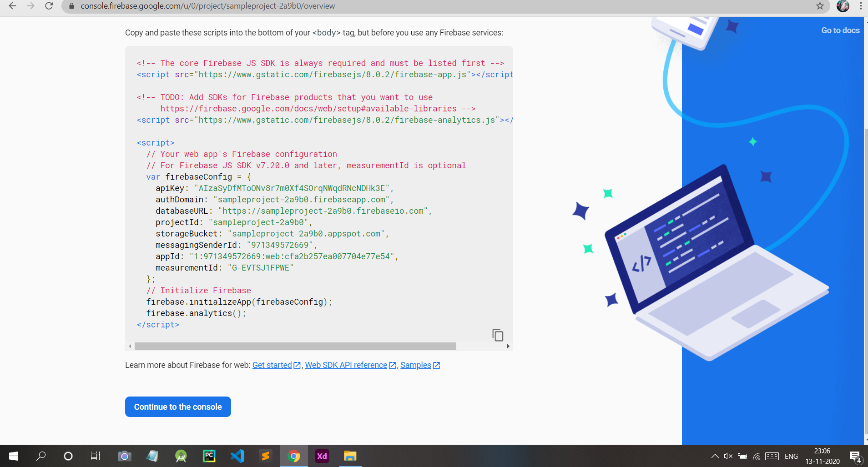Screen dimensions: 868x467
Task: Open Sublime Text from the taskbar
Action: click(x=265, y=456)
